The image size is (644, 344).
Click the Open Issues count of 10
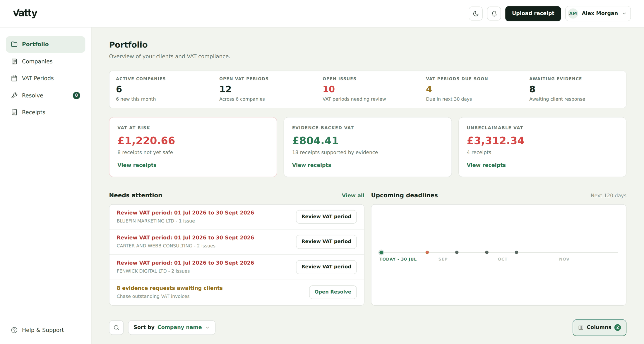click(x=328, y=89)
